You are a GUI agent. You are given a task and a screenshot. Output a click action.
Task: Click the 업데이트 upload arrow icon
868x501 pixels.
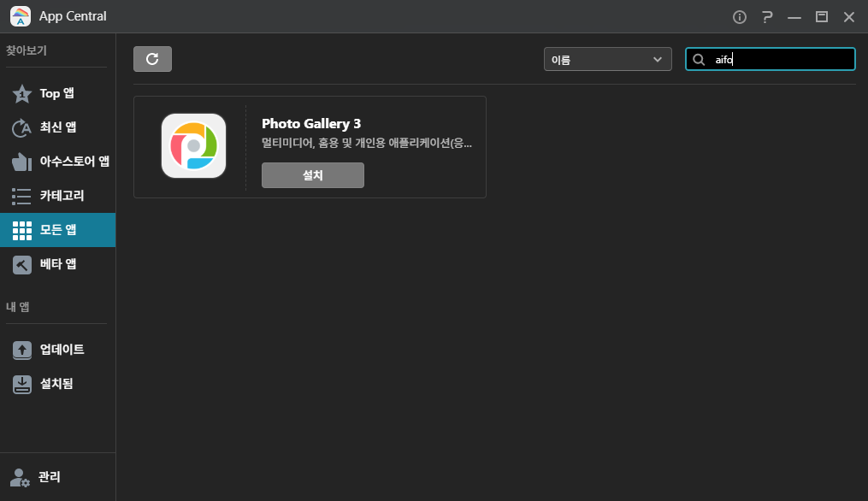(22, 350)
